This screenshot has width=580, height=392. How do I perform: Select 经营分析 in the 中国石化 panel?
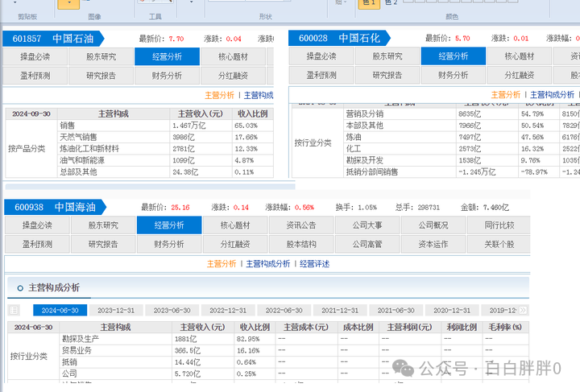454,56
